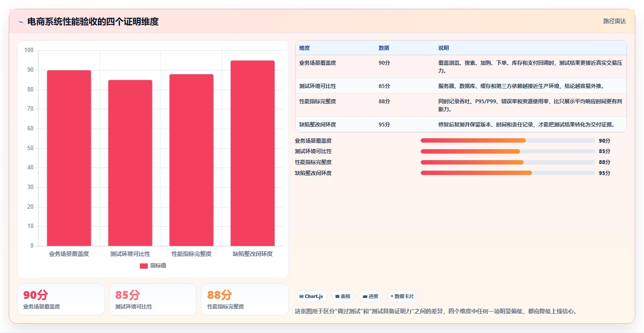Select the 测试环境可比性 cell in the table
This screenshot has height=333, width=644.
click(335, 86)
